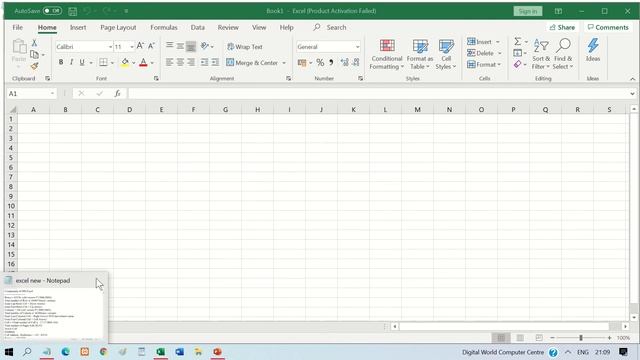Apply Percent Style
640x360 pixels.
point(320,62)
